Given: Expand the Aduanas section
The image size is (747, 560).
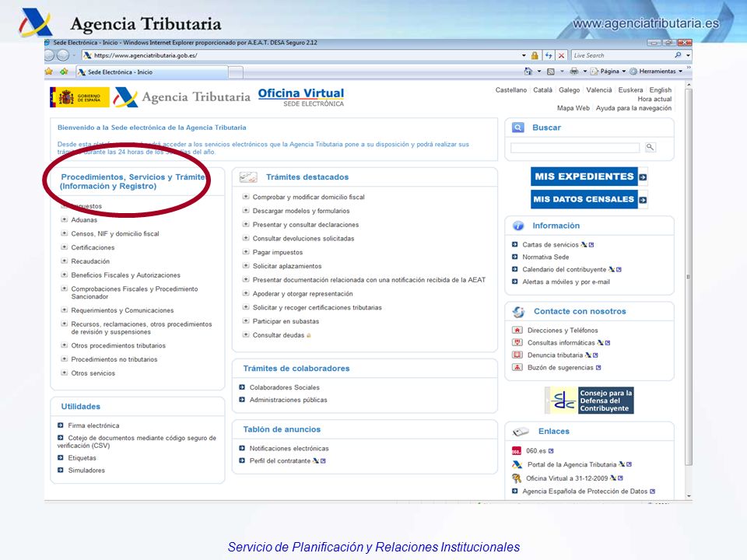Looking at the screenshot, I should (x=64, y=219).
